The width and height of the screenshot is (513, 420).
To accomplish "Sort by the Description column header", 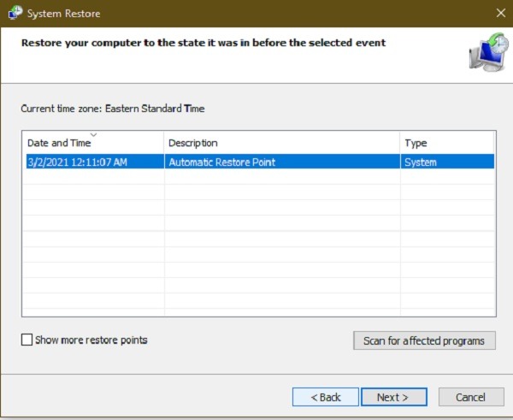I will click(281, 143).
